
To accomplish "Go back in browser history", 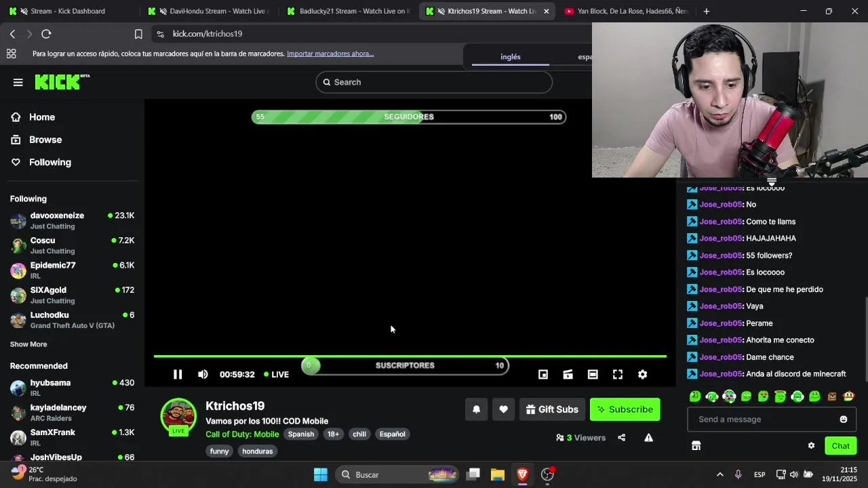I will pos(12,34).
